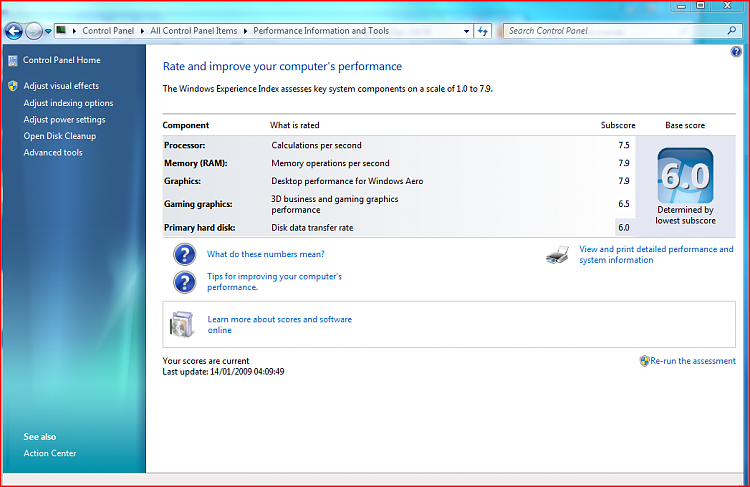Click the Processor subscore 7.5
Viewport: 750px width, 487px height.
(624, 145)
